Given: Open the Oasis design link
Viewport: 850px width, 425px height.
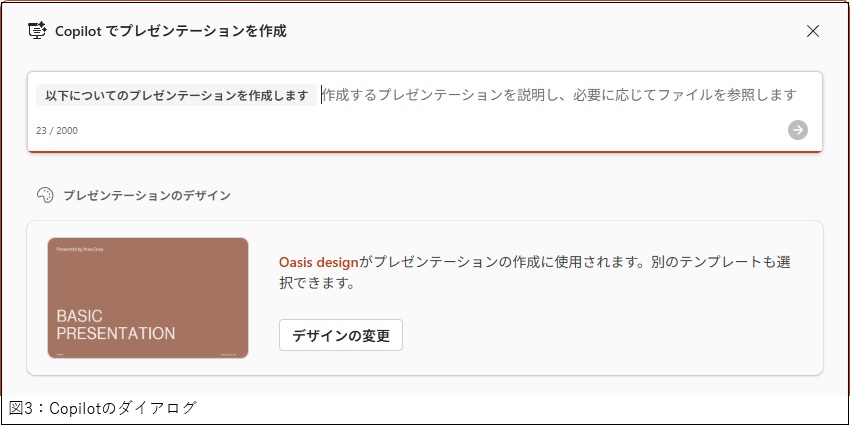Looking at the screenshot, I should pos(318,262).
